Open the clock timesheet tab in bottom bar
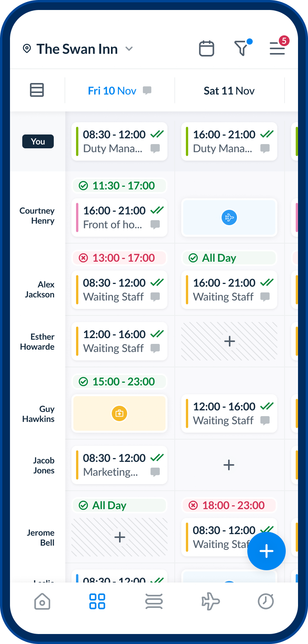This screenshot has width=308, height=644. point(266,601)
